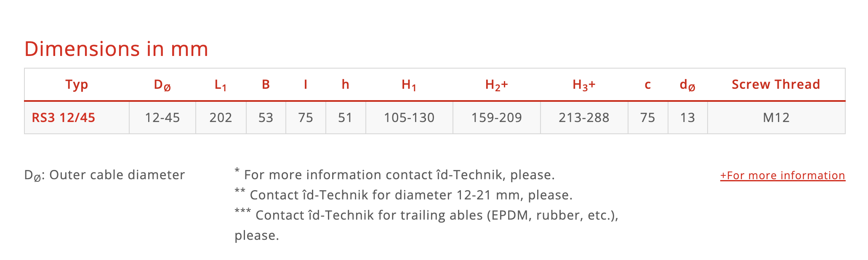
Task: Select the 12-45 cable diameter cell
Action: (162, 117)
